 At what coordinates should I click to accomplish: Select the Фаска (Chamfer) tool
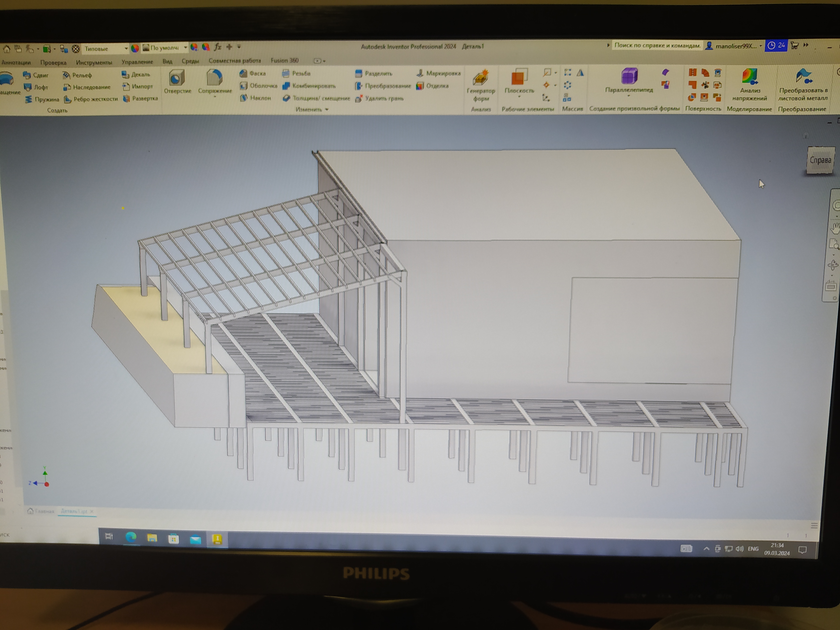click(253, 73)
